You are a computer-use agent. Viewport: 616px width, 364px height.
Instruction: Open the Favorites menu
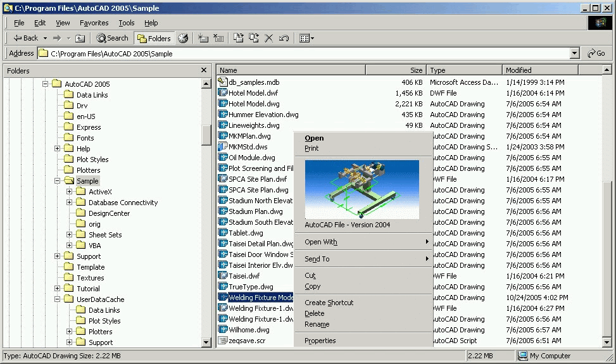coord(94,23)
